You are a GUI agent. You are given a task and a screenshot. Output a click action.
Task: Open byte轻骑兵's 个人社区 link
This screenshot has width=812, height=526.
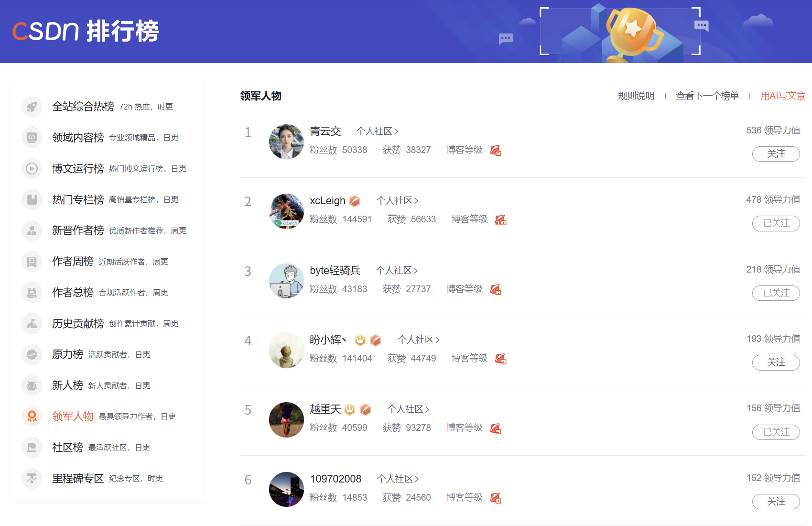(x=397, y=270)
